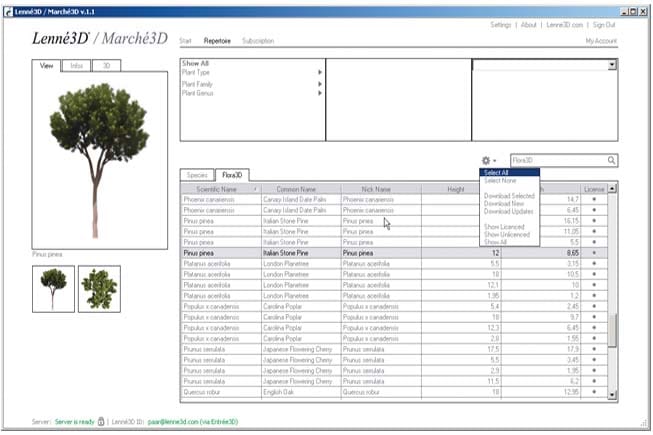The image size is (653, 435).
Task: Choose Download Selected in the menu
Action: (x=509, y=196)
